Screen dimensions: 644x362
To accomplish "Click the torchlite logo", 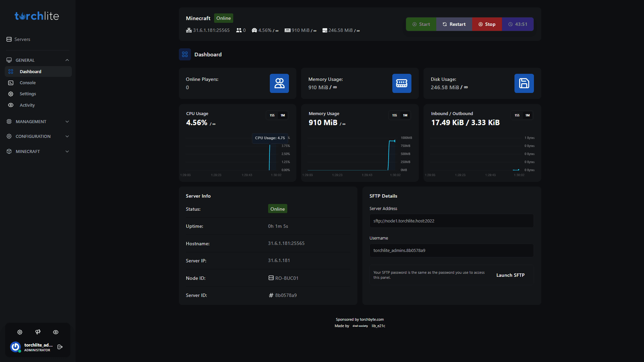I will 37,16.
